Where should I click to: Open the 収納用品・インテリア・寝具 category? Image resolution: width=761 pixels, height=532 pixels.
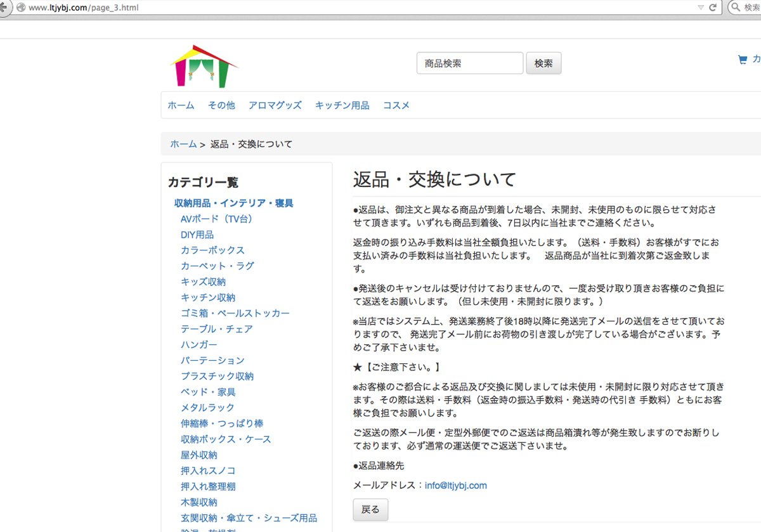point(233,203)
